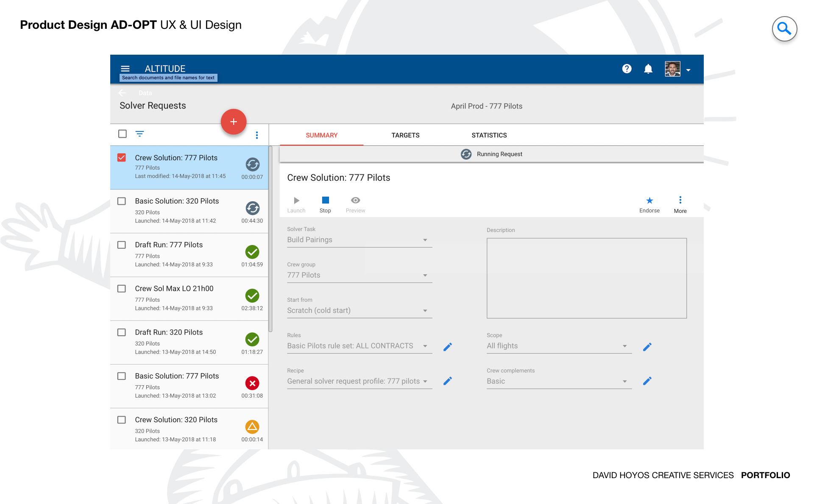Switch to the TARGETS tab

click(405, 135)
